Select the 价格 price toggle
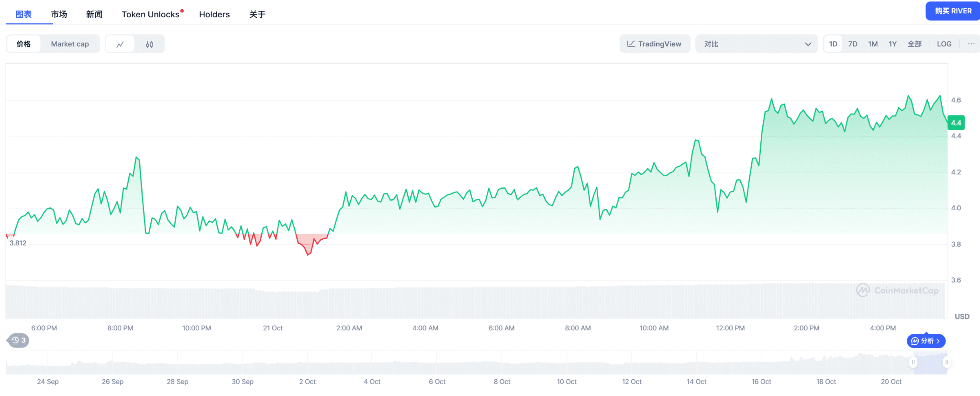The width and height of the screenshot is (980, 396). tap(23, 44)
